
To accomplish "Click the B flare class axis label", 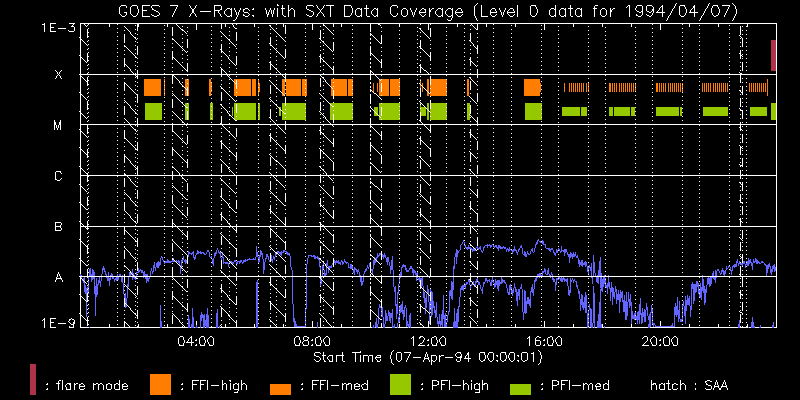I will click(x=58, y=227).
